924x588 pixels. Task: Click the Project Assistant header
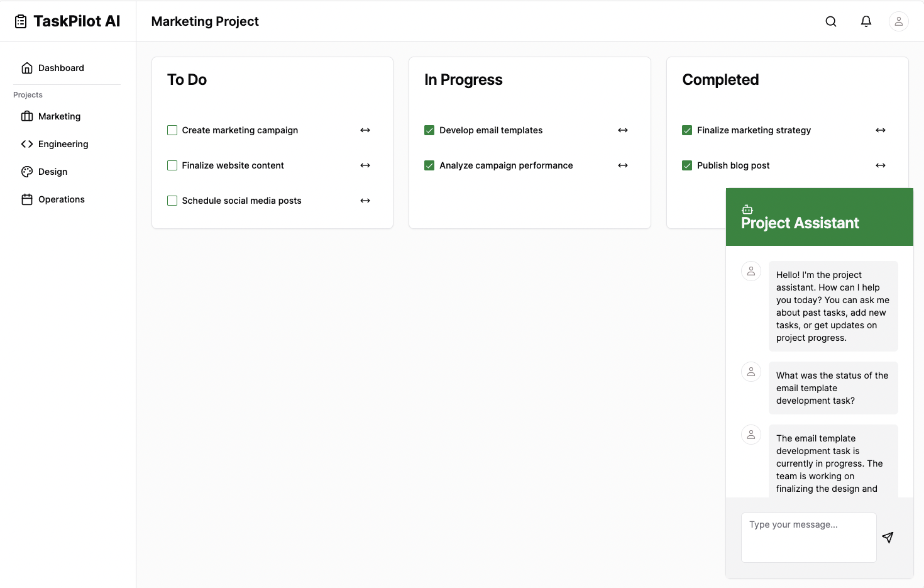pos(800,223)
